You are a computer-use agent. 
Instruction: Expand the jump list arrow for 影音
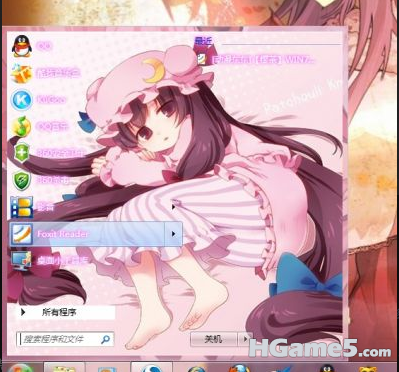[173, 207]
